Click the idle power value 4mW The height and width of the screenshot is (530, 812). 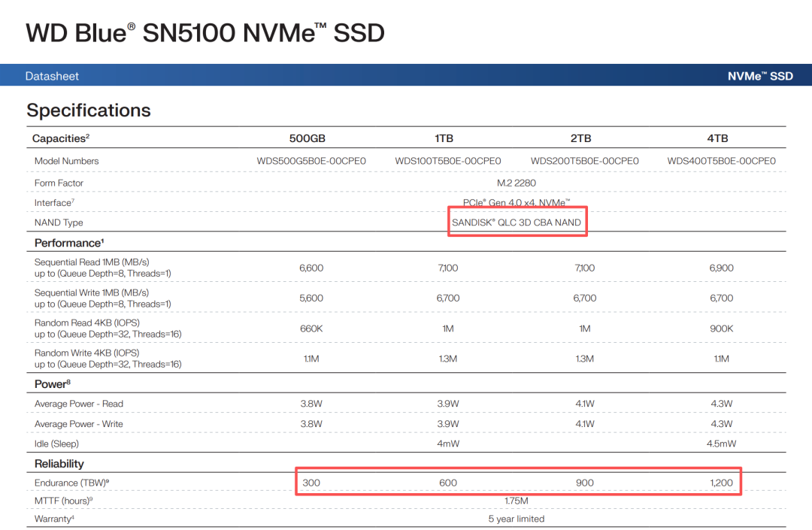point(448,444)
